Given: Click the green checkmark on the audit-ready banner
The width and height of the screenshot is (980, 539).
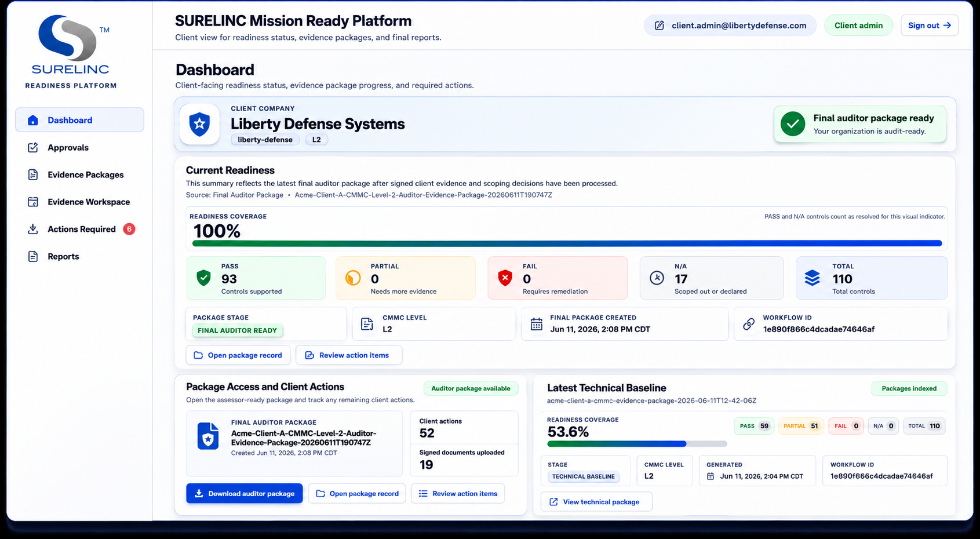Looking at the screenshot, I should point(793,124).
